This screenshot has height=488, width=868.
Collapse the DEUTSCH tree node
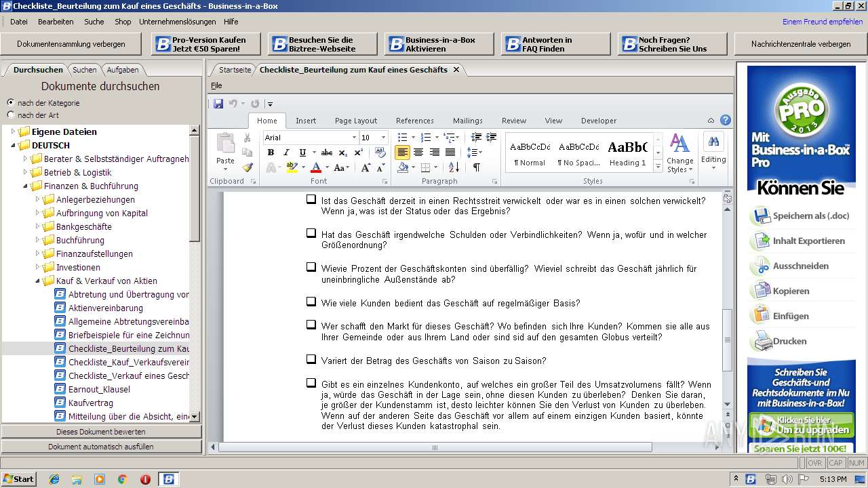pyautogui.click(x=14, y=145)
